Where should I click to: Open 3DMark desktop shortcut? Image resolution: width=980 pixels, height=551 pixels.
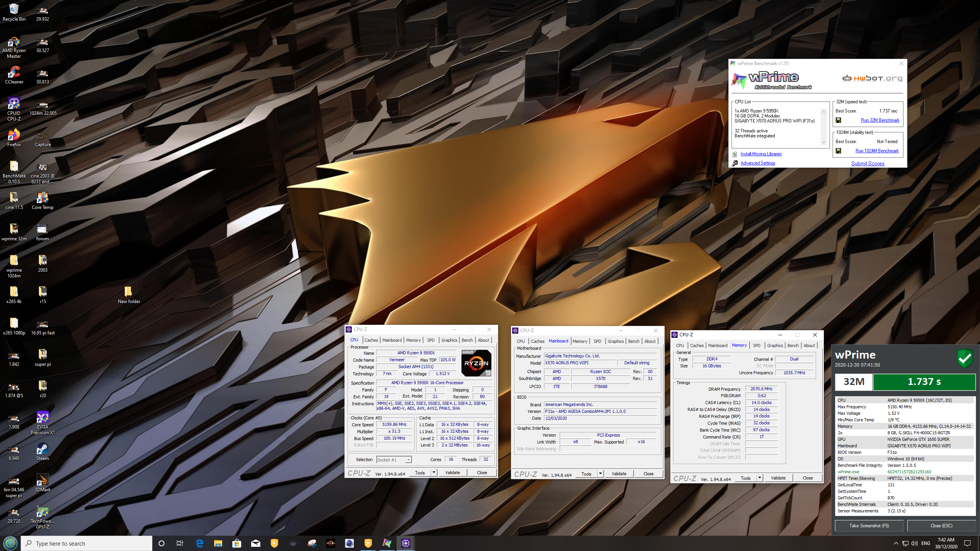42,483
